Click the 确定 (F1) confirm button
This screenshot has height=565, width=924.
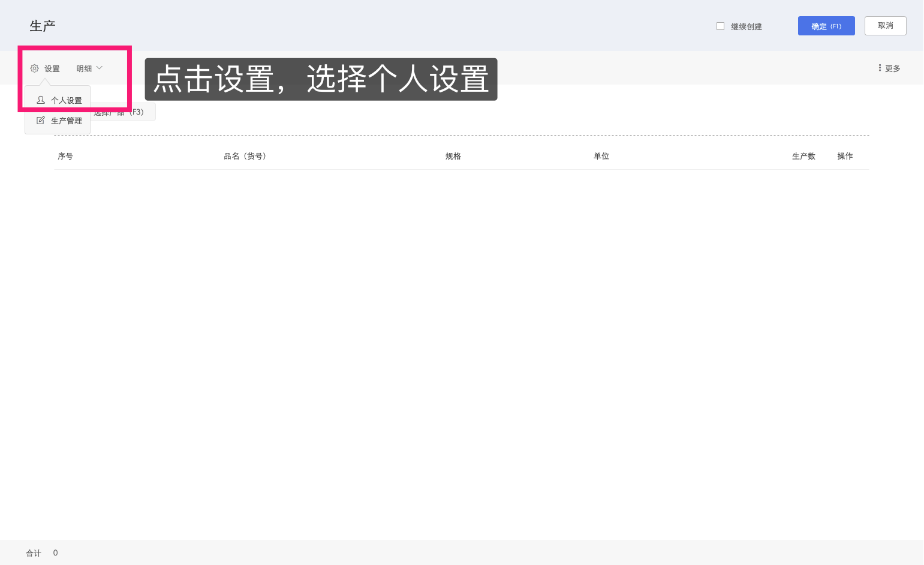pos(826,26)
